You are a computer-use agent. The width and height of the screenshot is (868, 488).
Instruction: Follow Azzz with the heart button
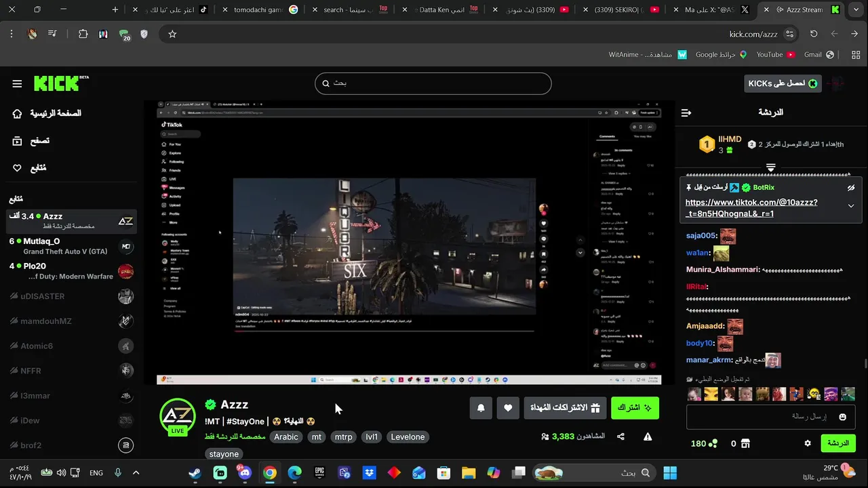coord(508,407)
